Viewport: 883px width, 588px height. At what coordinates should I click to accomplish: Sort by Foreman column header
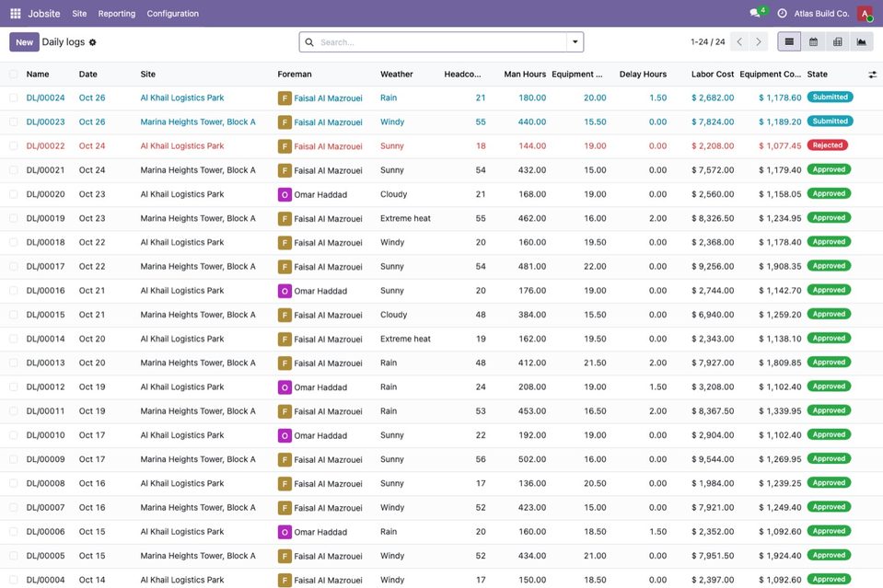pyautogui.click(x=295, y=75)
